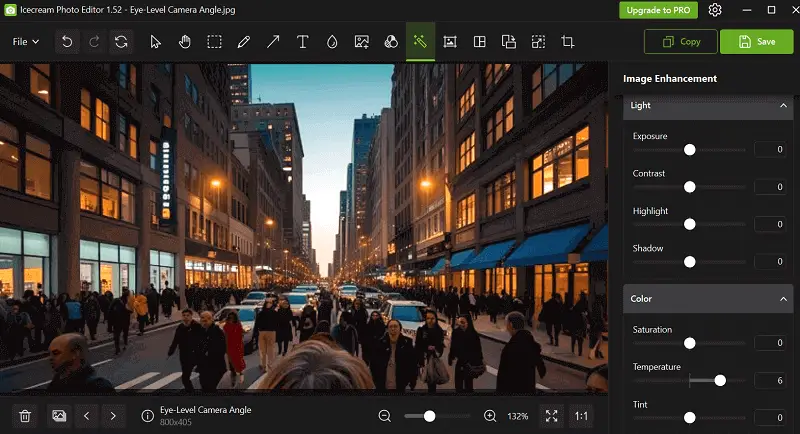Viewport: 800px width, 434px height.
Task: Click the 132% zoom percentage text
Action: pos(517,416)
